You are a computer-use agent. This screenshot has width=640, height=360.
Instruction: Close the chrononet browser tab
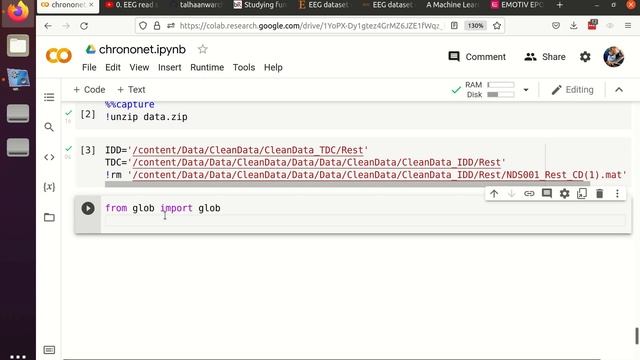tap(91, 5)
